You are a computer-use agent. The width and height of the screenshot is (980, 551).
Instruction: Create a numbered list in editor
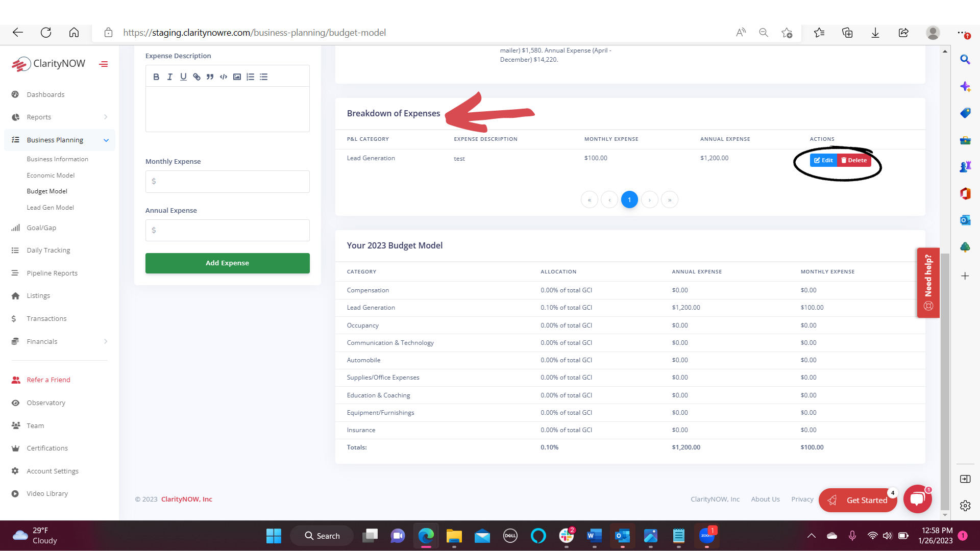(250, 77)
